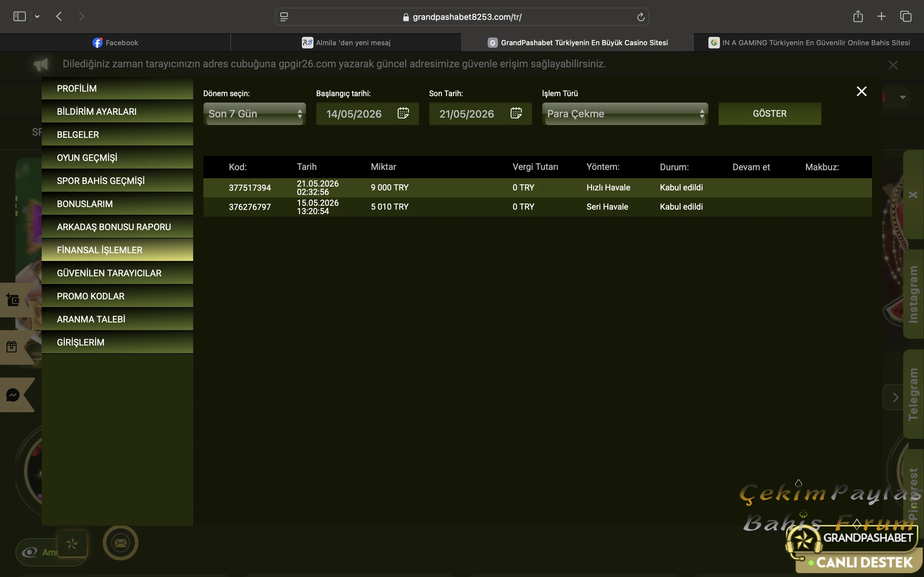Expand the Son 7 Gün period dropdown

coord(255,114)
